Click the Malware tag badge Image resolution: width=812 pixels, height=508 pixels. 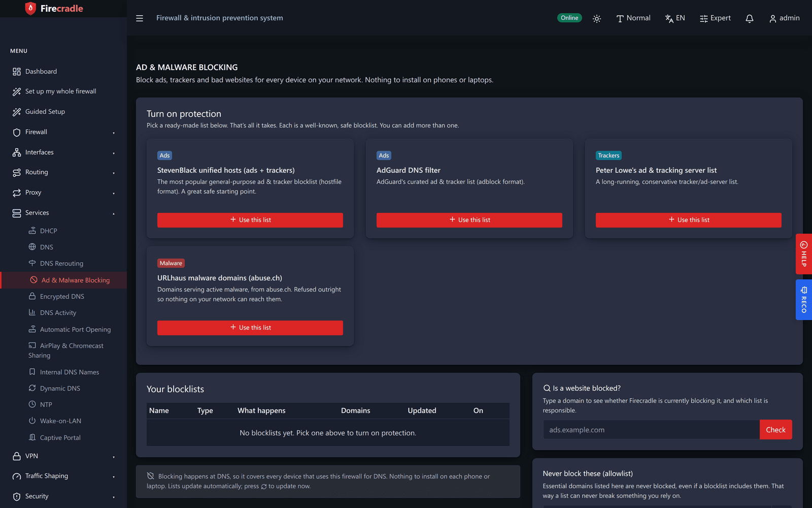point(171,263)
